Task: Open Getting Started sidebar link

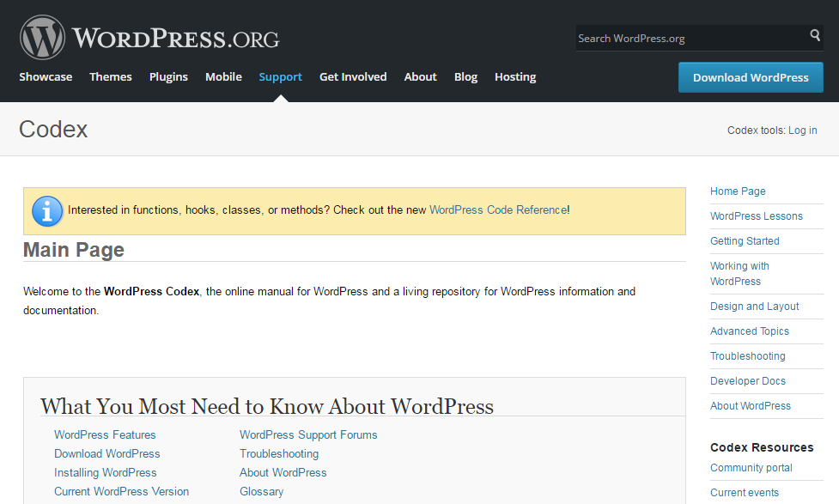Action: [x=745, y=241]
